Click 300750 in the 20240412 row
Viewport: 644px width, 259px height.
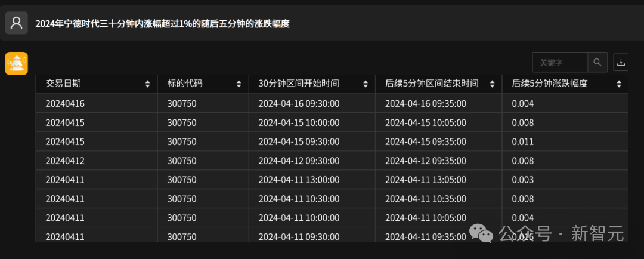point(181,161)
